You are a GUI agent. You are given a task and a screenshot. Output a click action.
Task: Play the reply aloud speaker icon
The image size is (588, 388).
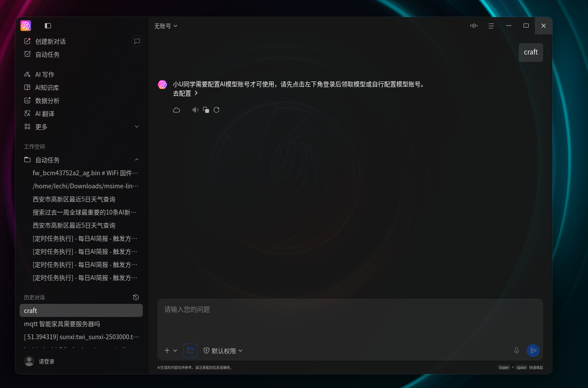click(195, 110)
